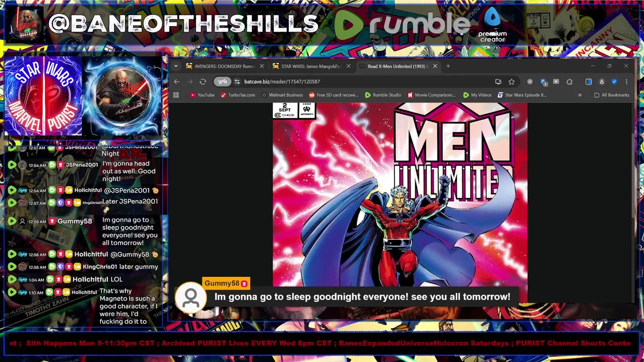
Task: Reload the batcave.biz page
Action: 203,81
